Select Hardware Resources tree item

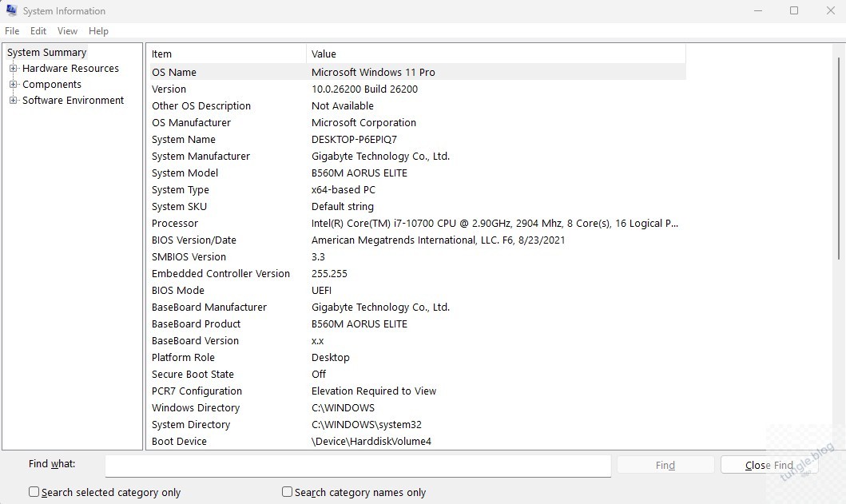70,69
